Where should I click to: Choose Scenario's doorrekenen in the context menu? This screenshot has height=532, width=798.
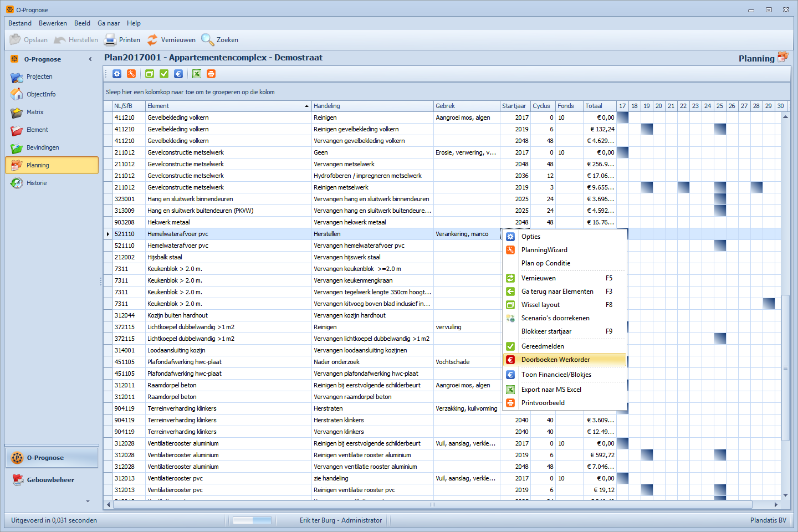tap(565, 318)
